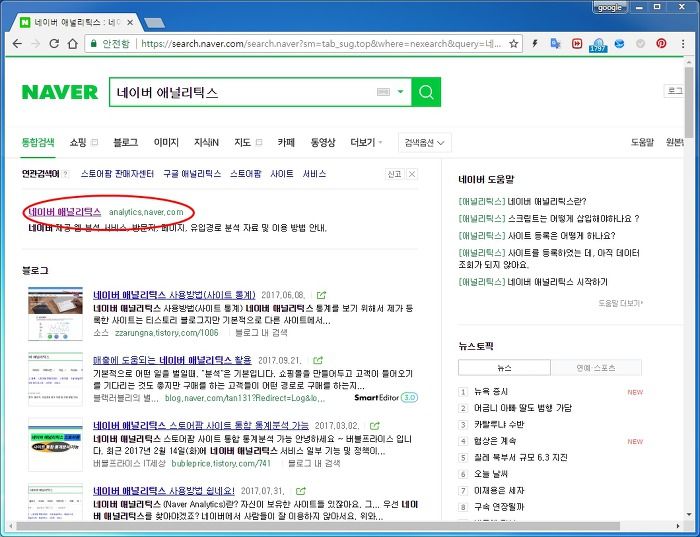Open blog post 네이버 애널리틱스 사용방법(사이트 통계)
The image size is (700, 537).
(174, 295)
